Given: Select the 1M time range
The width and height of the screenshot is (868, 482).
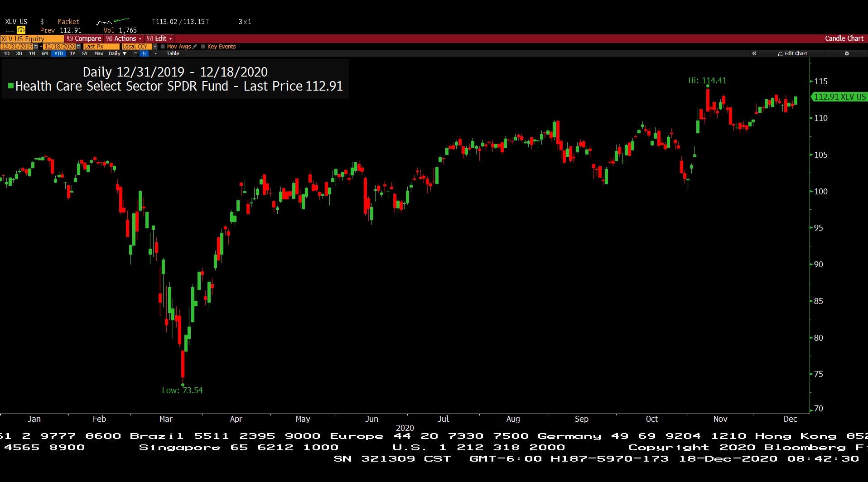Looking at the screenshot, I should click(32, 53).
